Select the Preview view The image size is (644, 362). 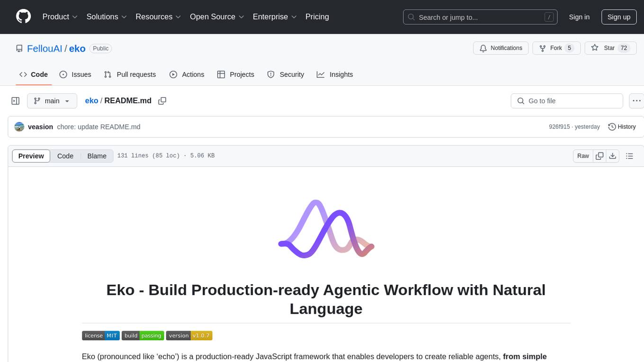coord(31,156)
